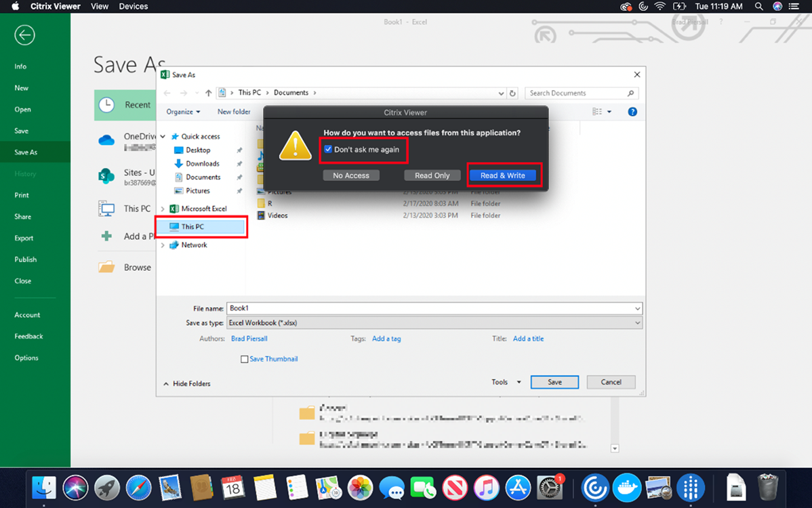
Task: Open the Tools dropdown
Action: point(506,382)
